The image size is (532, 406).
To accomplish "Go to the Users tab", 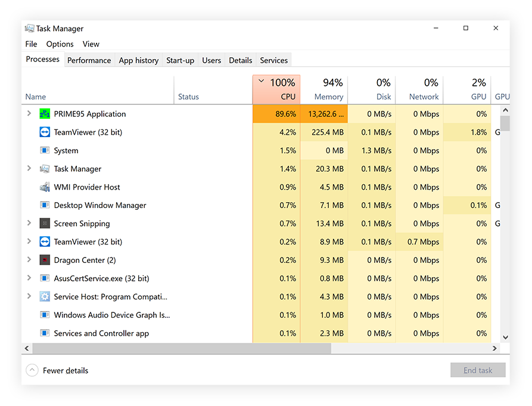I will [211, 60].
